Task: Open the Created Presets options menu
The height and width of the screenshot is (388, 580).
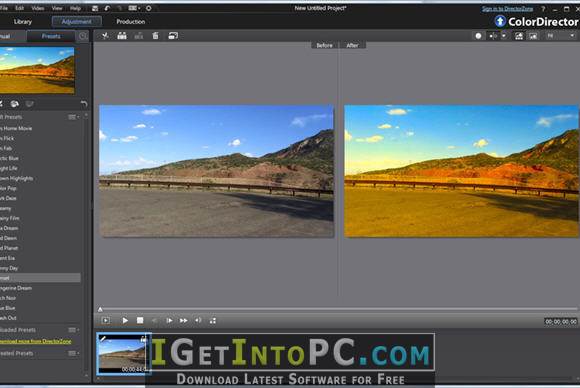Action: click(73, 353)
